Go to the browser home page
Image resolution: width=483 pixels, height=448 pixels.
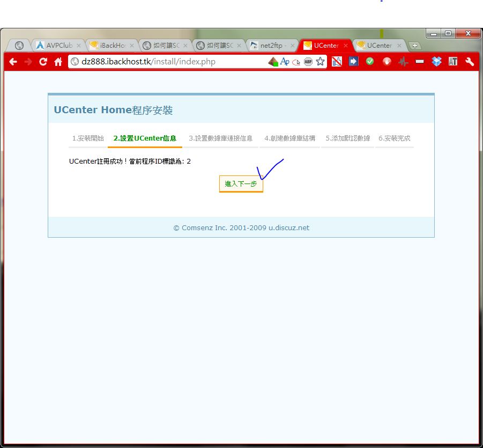point(58,62)
